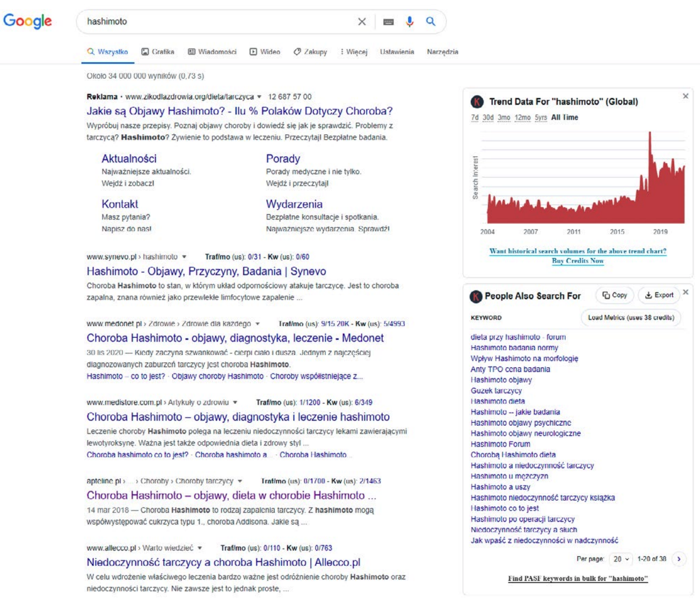
Task: Select keyword 'Guzek tarczycy'
Action: [x=496, y=391]
